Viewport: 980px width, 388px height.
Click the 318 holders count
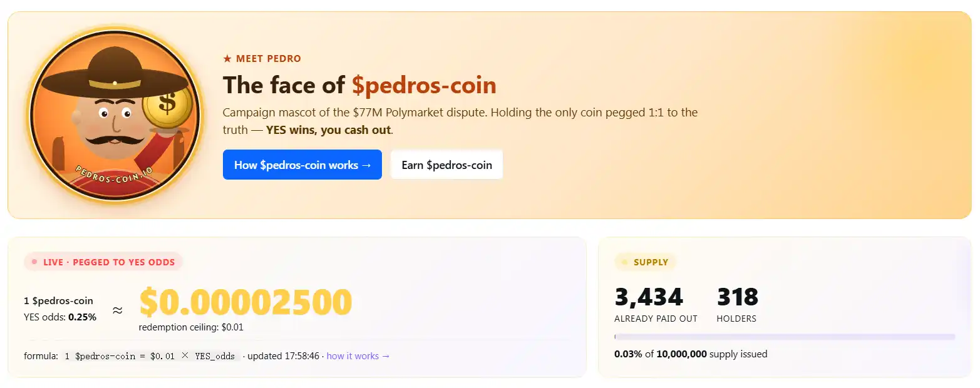click(737, 297)
